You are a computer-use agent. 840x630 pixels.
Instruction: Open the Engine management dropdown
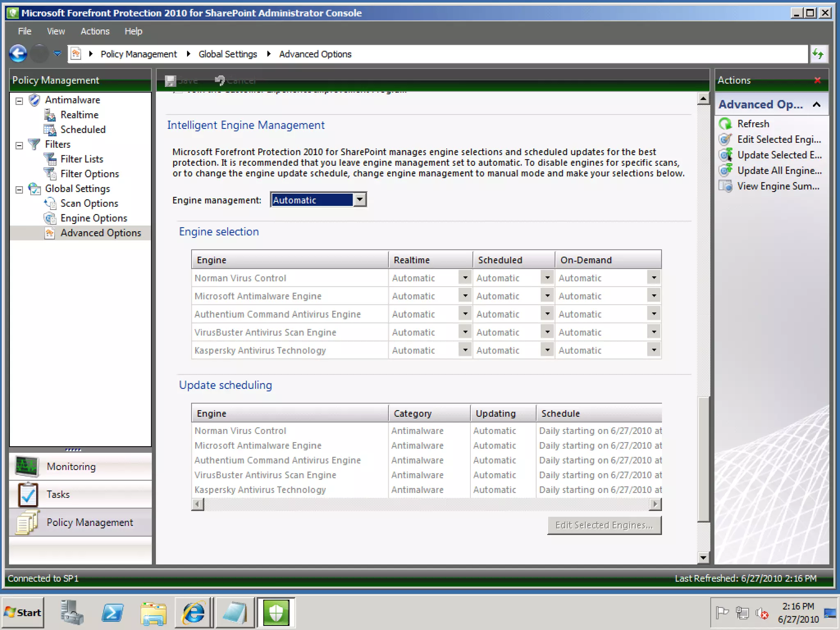pyautogui.click(x=360, y=200)
